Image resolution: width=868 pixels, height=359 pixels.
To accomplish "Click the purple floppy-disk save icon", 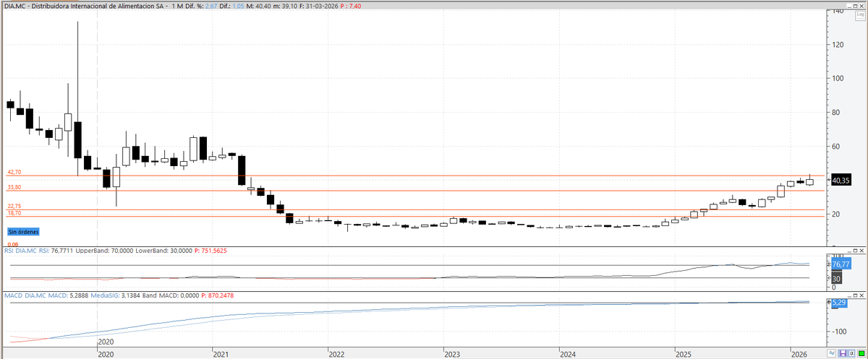I will tap(843, 352).
